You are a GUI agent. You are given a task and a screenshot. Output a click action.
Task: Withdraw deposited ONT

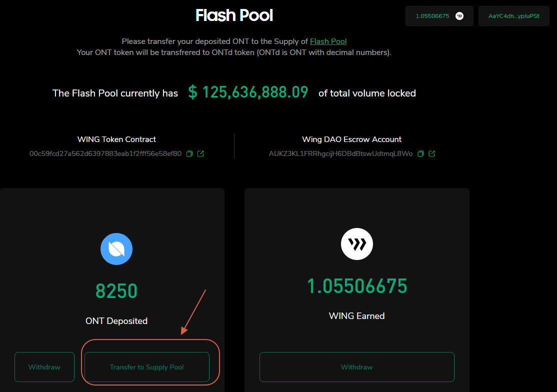pos(44,367)
